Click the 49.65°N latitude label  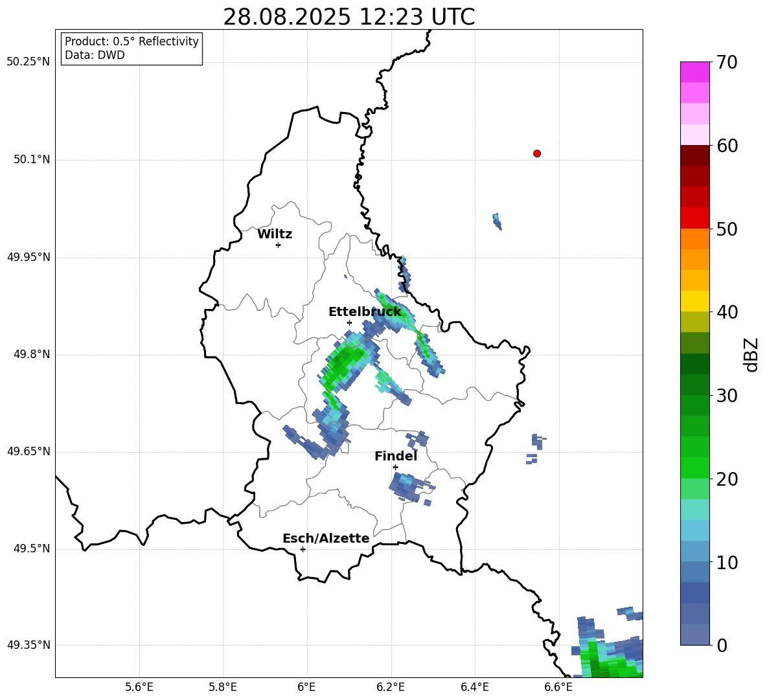tap(28, 451)
